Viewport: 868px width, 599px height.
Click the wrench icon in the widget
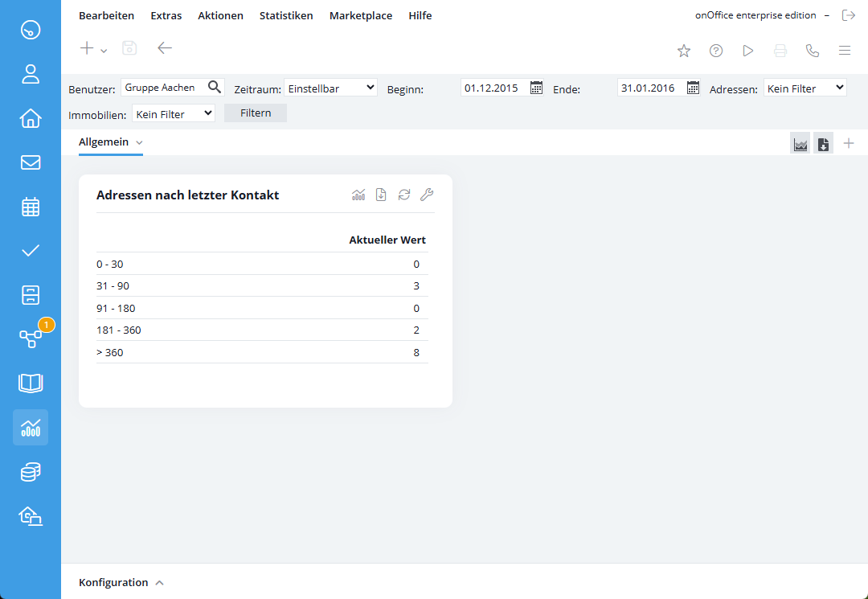point(427,195)
